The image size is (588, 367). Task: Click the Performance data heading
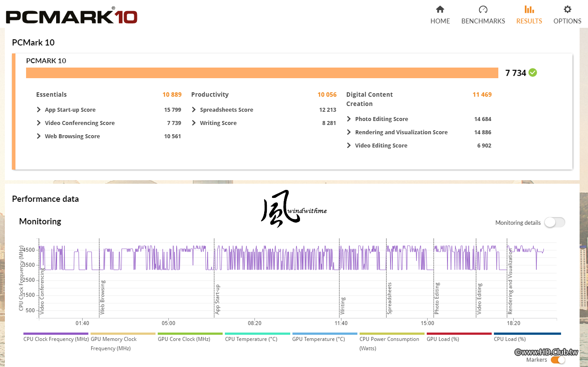point(45,199)
